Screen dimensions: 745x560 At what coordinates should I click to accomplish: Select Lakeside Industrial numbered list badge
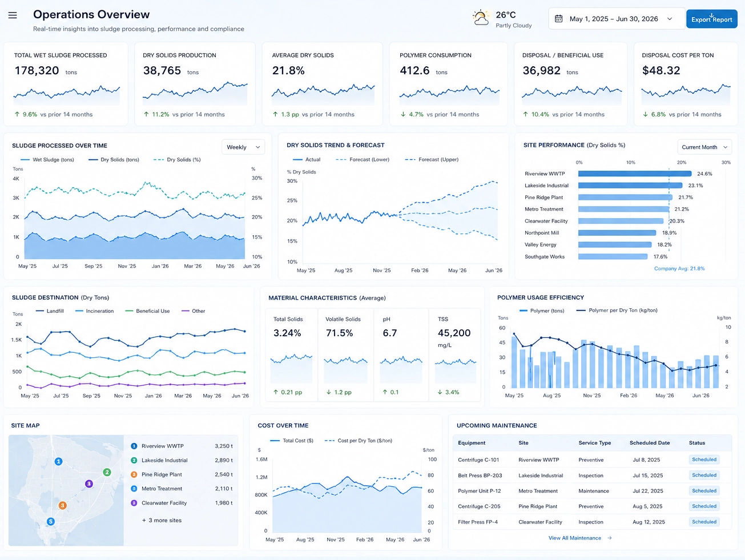(134, 460)
